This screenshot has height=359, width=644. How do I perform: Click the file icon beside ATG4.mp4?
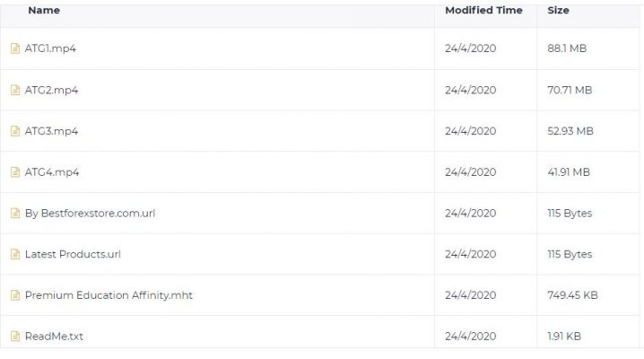click(x=15, y=172)
